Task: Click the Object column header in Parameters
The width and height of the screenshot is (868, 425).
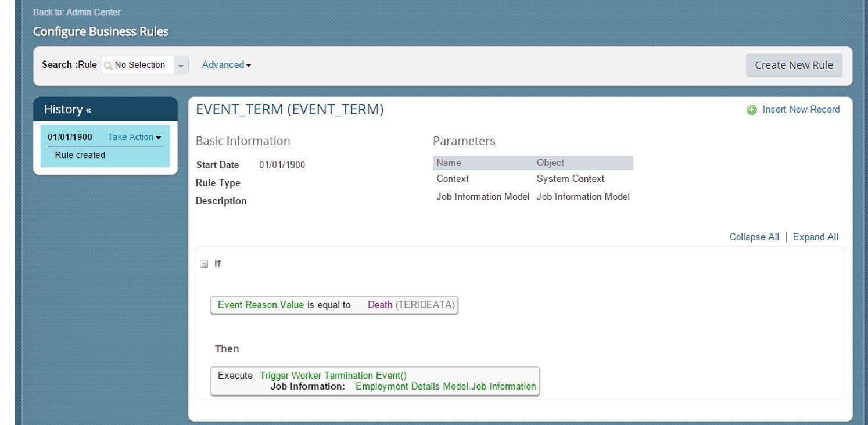Action: click(550, 163)
